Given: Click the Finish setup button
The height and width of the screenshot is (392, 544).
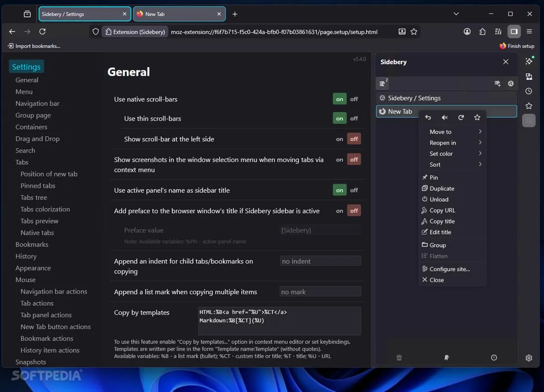Looking at the screenshot, I should click(517, 46).
